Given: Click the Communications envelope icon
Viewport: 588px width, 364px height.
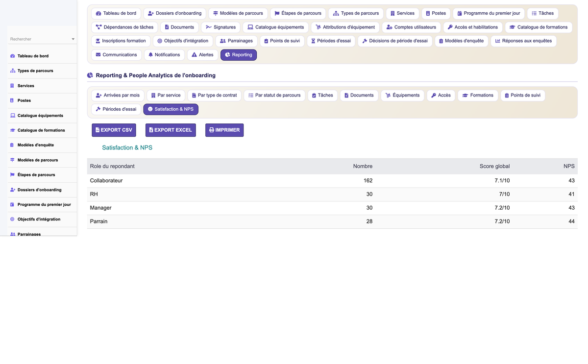Looking at the screenshot, I should click(x=98, y=55).
